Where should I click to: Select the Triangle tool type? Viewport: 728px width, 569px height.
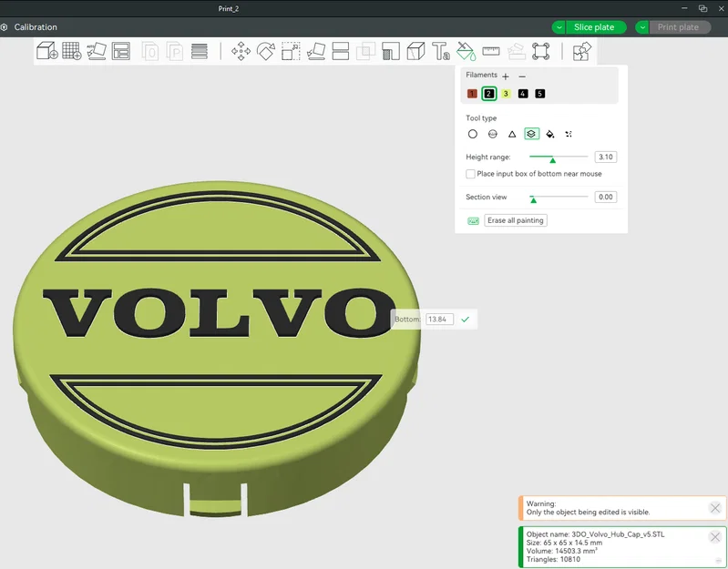coord(512,134)
